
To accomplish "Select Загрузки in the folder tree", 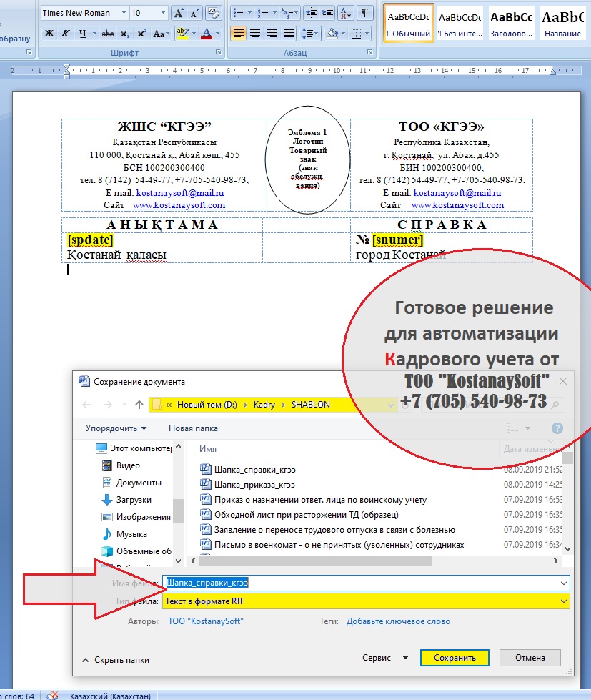I will click(x=126, y=500).
